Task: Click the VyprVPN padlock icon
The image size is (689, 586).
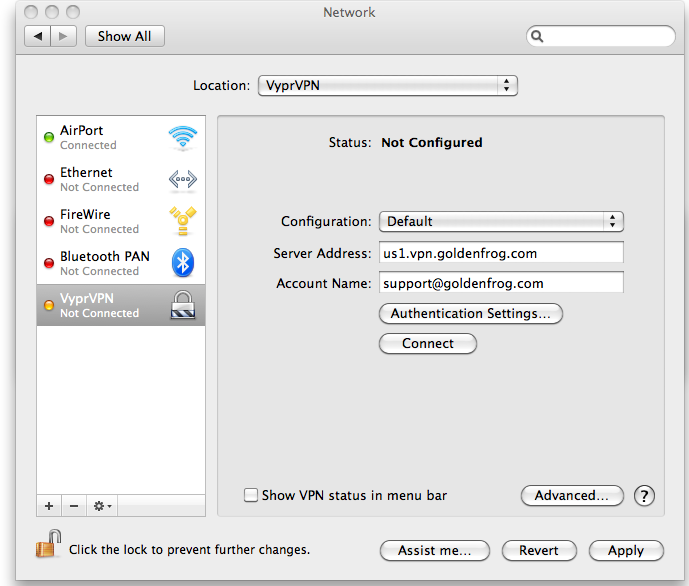Action: [x=183, y=305]
